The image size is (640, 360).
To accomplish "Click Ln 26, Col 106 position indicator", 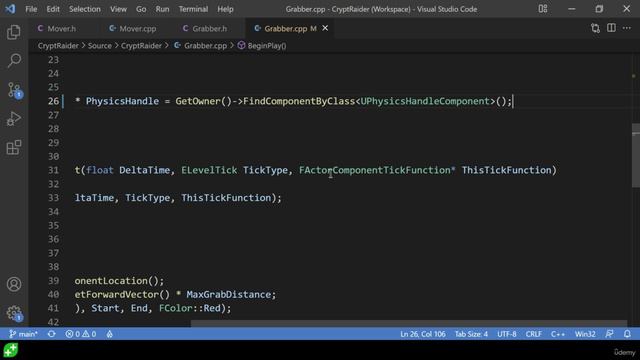I will (x=422, y=334).
